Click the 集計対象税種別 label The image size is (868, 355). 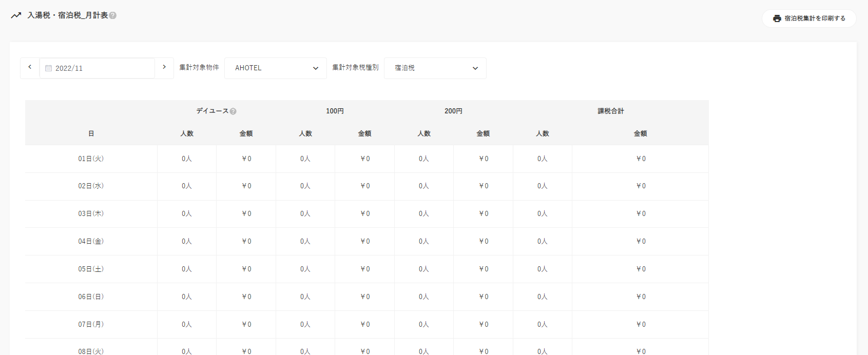pyautogui.click(x=355, y=68)
